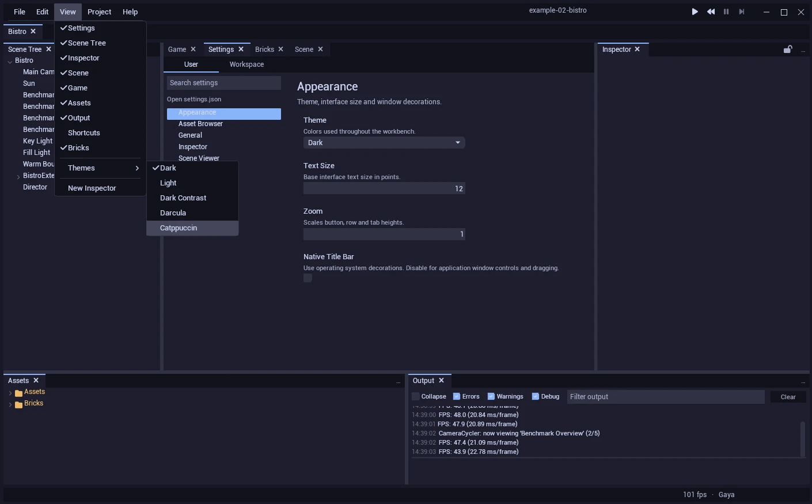Toggle the Errors filter checkbox
This screenshot has width=812, height=504.
point(457,396)
